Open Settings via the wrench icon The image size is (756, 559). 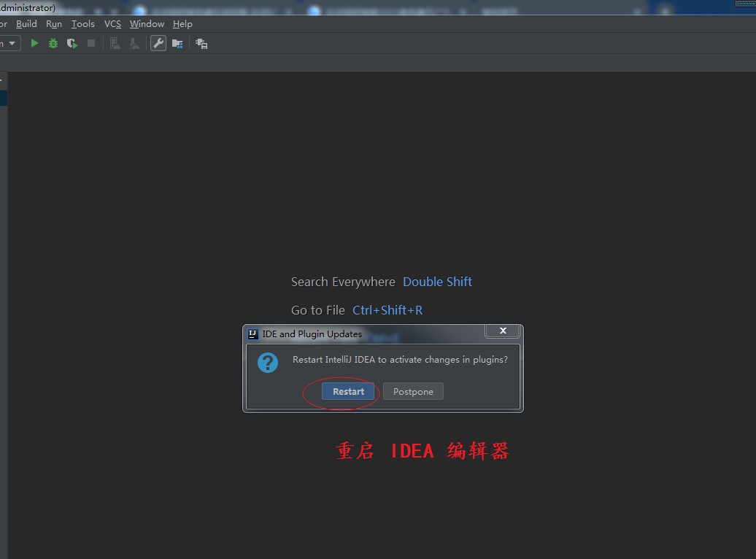tap(158, 43)
